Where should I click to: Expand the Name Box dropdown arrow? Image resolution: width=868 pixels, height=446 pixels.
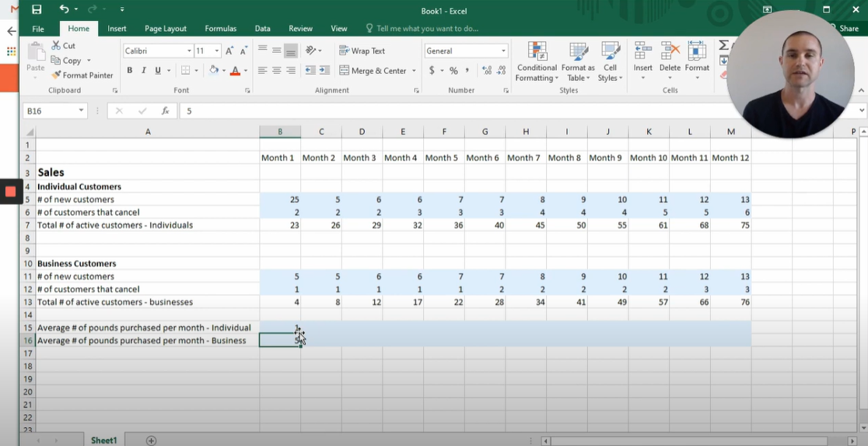(x=81, y=111)
